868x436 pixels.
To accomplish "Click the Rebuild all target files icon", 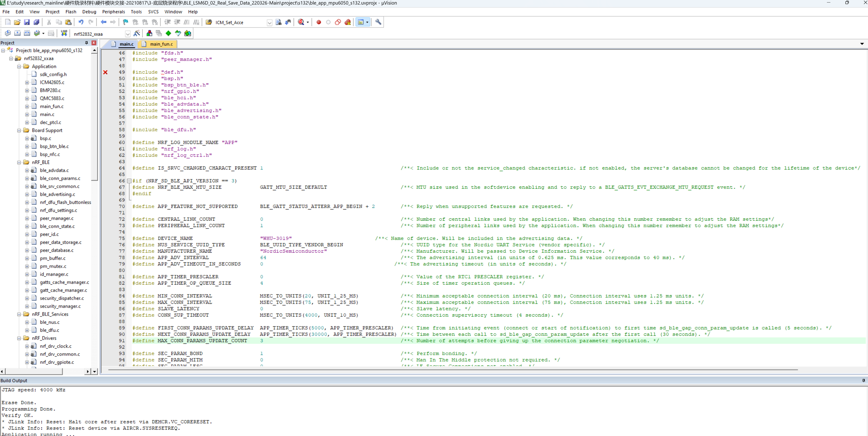I will point(27,33).
